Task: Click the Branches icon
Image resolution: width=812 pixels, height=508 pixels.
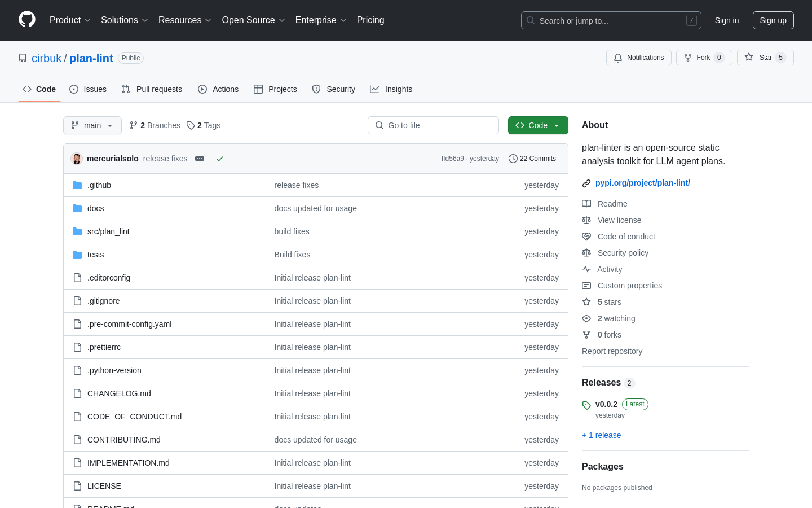Action: pyautogui.click(x=134, y=125)
